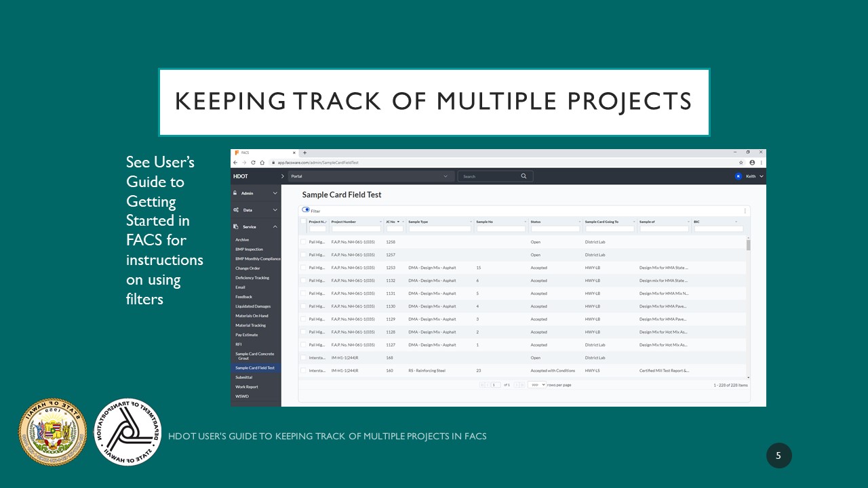Check the row with JC No 160

point(304,371)
